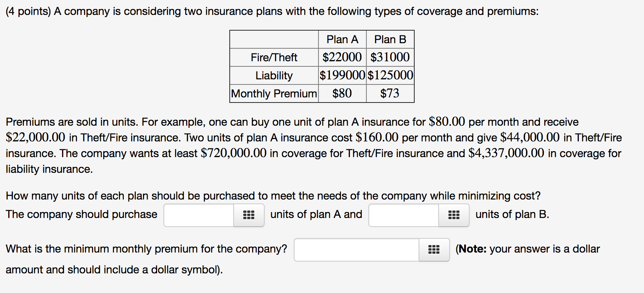Select the Liability row label in table
644x293 pixels.
click(274, 75)
